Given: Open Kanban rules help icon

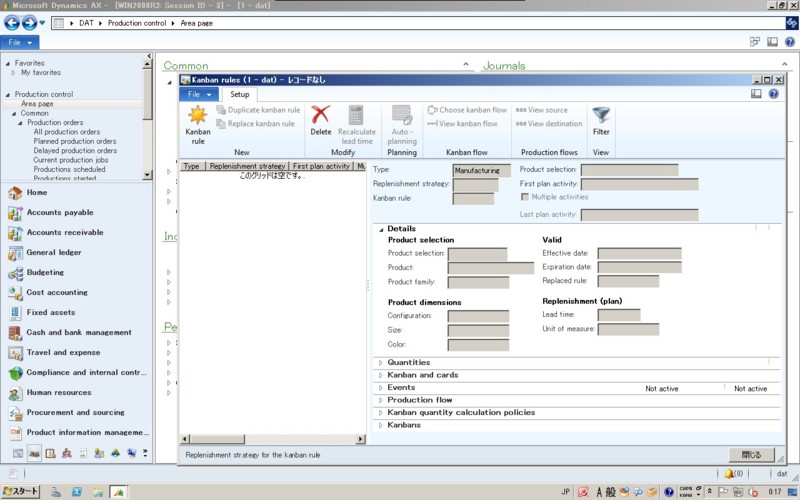Looking at the screenshot, I should pos(773,94).
